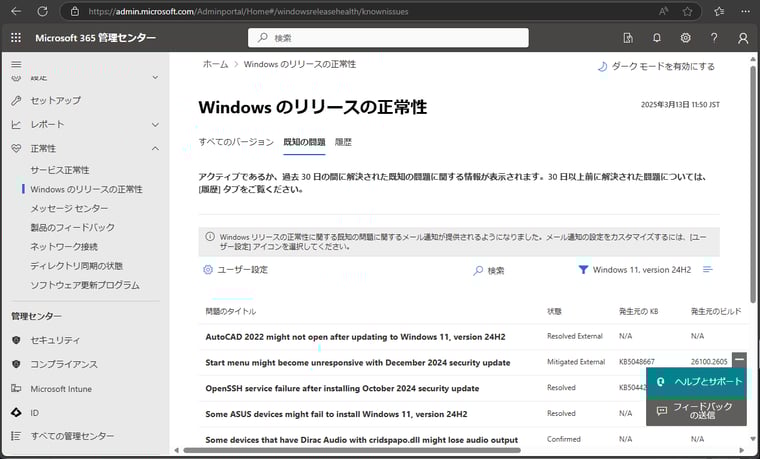Click the top 検索 search box
This screenshot has height=459, width=760.
coord(388,38)
